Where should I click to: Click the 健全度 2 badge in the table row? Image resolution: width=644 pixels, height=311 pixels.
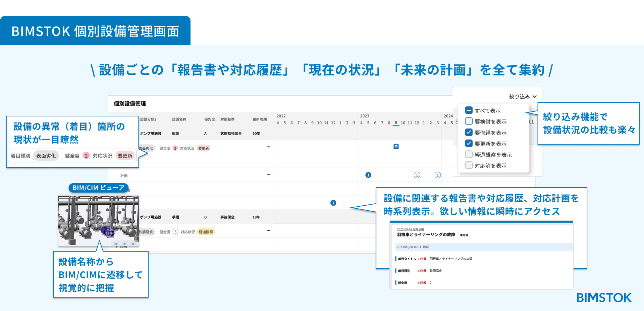[x=175, y=148]
